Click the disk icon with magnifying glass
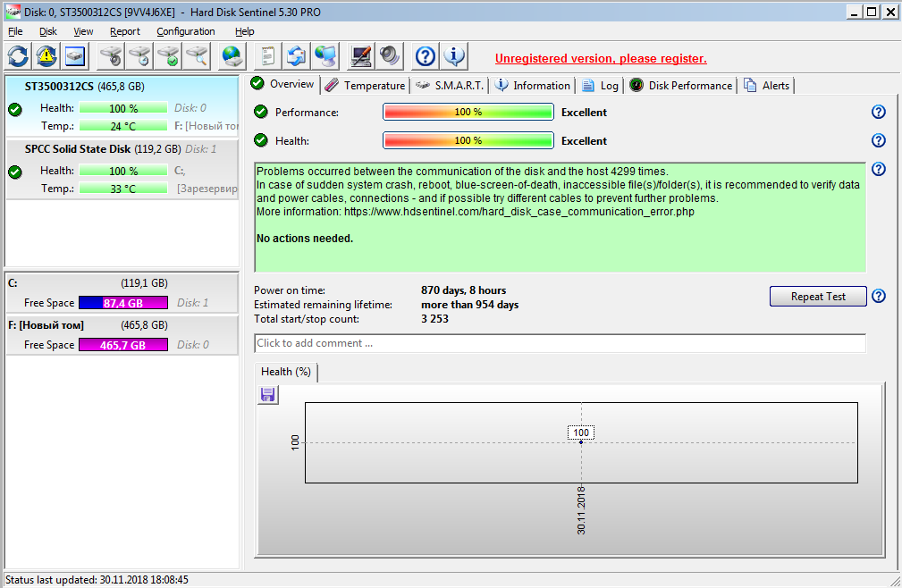Image resolution: width=902 pixels, height=588 pixels. pos(198,56)
